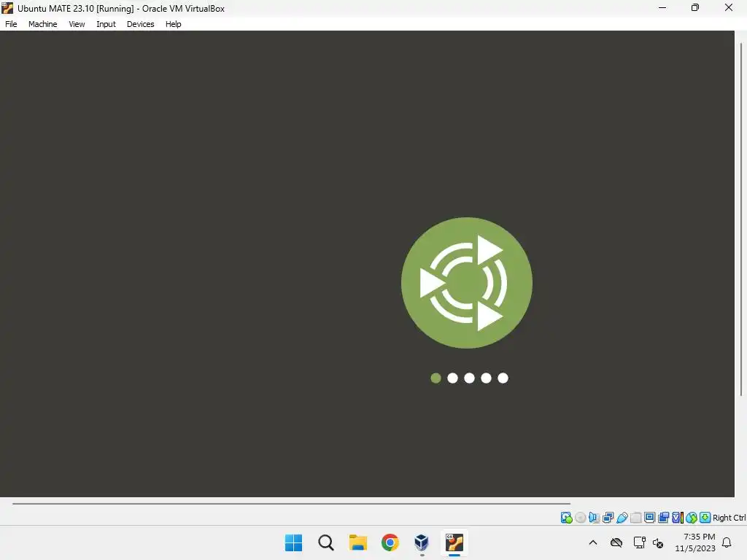Open the clock showing 7:35 PM

695,542
